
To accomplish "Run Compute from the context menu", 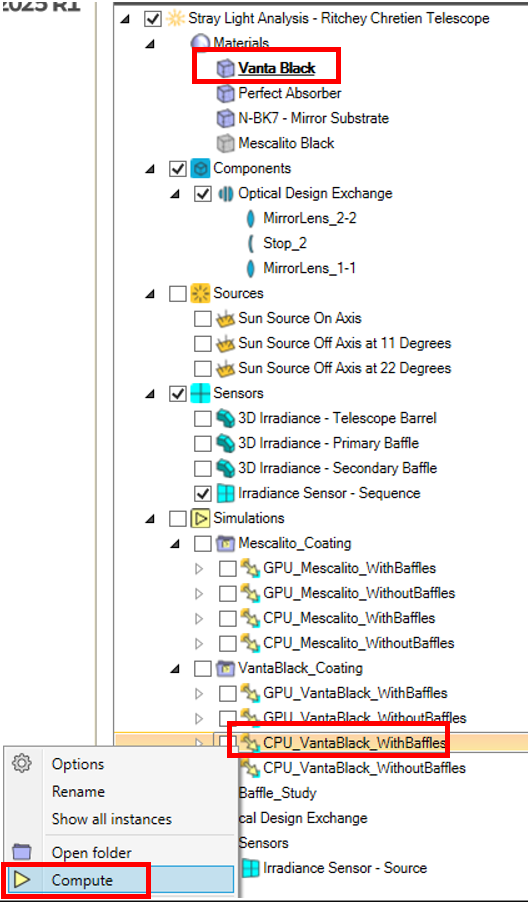I will (x=120, y=880).
